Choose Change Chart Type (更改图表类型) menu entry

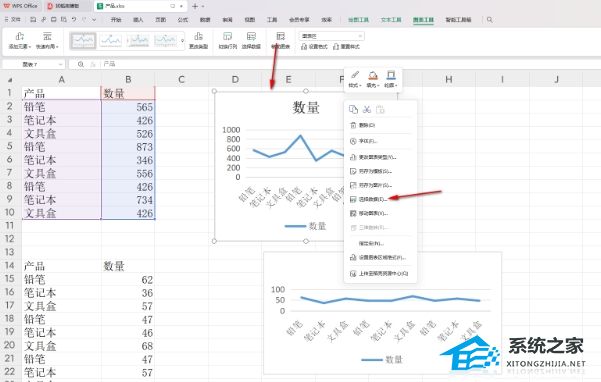[x=380, y=157]
